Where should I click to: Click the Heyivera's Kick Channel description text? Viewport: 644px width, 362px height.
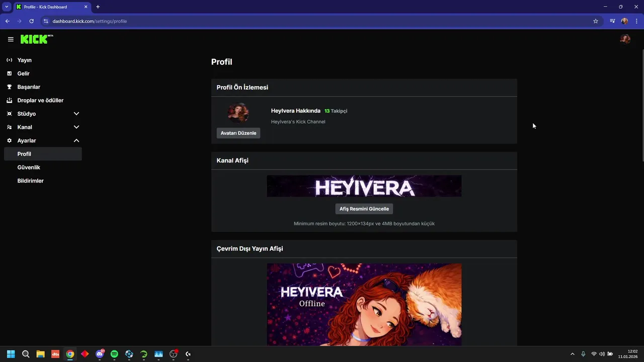[298, 122]
